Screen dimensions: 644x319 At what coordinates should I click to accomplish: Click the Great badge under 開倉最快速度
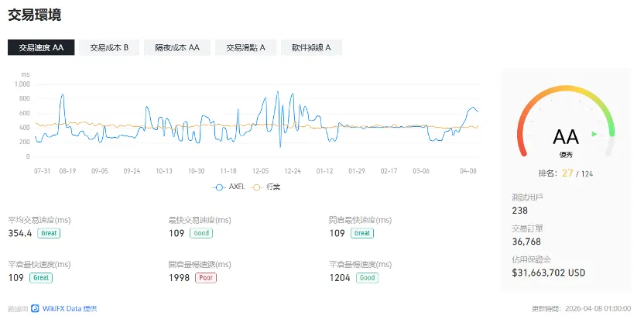pyautogui.click(x=362, y=233)
